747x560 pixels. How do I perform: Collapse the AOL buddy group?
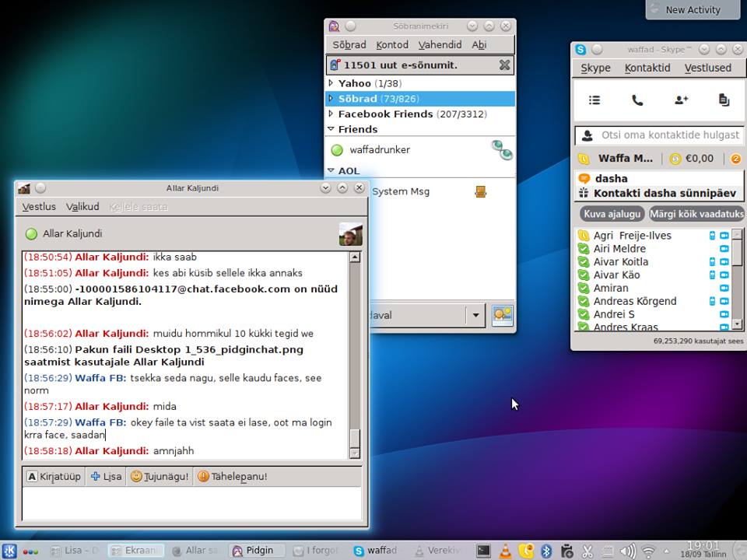(331, 170)
